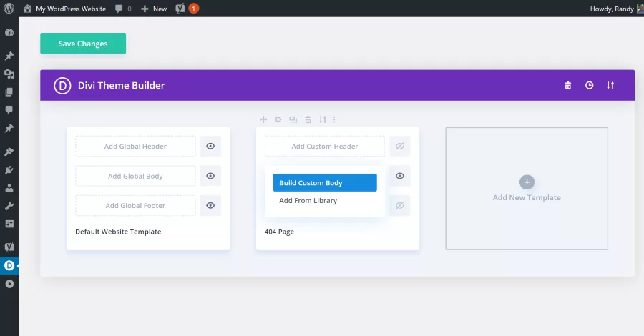The height and width of the screenshot is (336, 644).
Task: Toggle Global Header visibility eye
Action: tap(210, 146)
